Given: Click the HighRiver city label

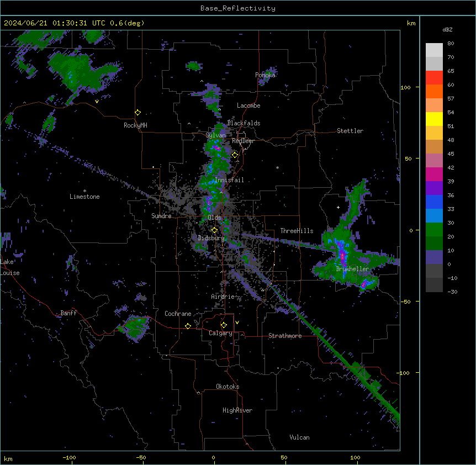Looking at the screenshot, I should (x=237, y=410).
